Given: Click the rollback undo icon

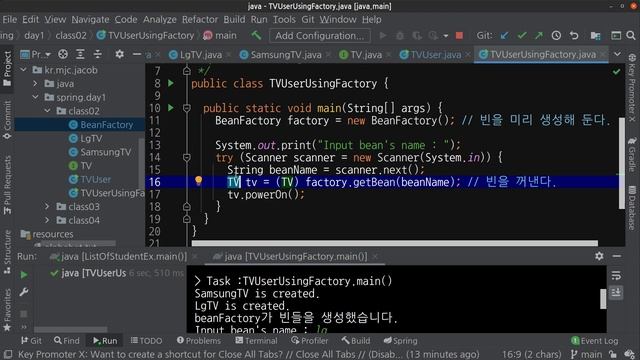Looking at the screenshot, I should tap(574, 36).
